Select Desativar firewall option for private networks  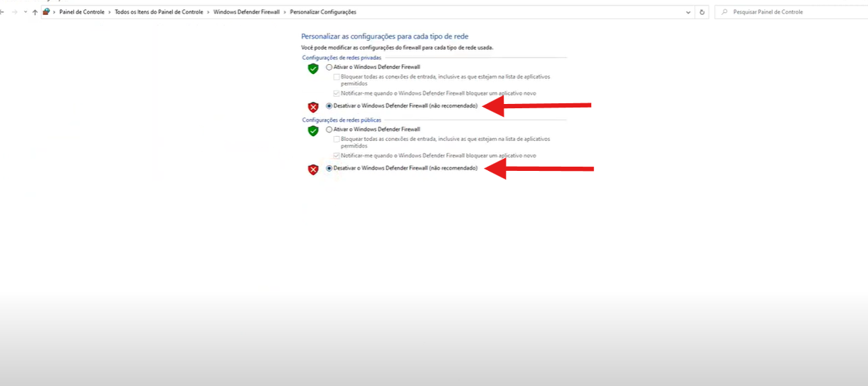tap(329, 105)
